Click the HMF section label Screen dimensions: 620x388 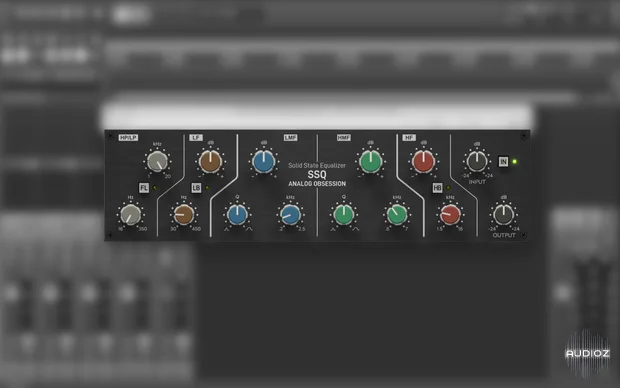[x=344, y=138]
